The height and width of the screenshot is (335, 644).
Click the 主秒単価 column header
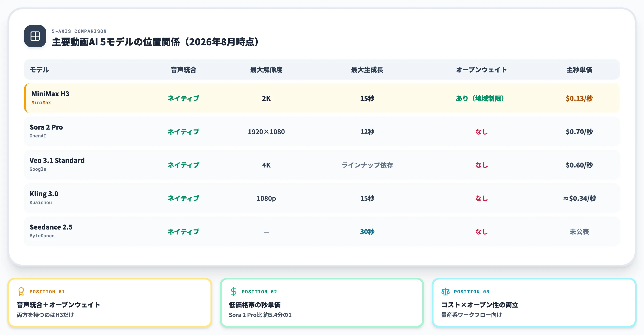point(579,70)
